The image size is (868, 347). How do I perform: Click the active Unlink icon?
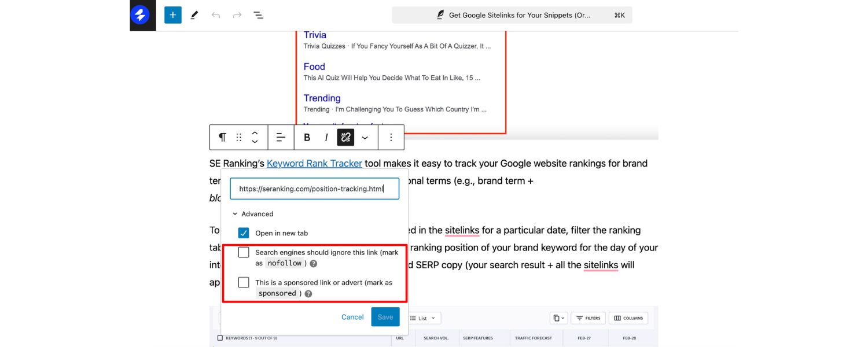pos(345,137)
